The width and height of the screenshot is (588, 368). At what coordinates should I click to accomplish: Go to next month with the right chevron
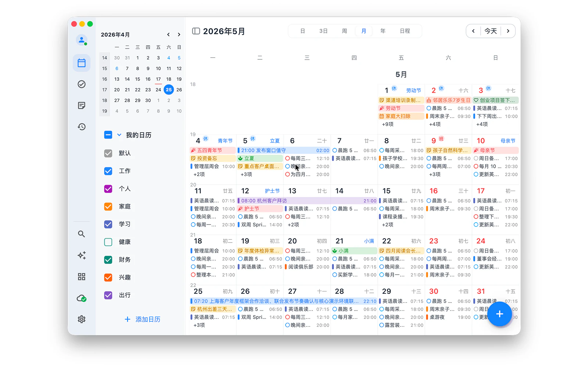[x=179, y=34]
